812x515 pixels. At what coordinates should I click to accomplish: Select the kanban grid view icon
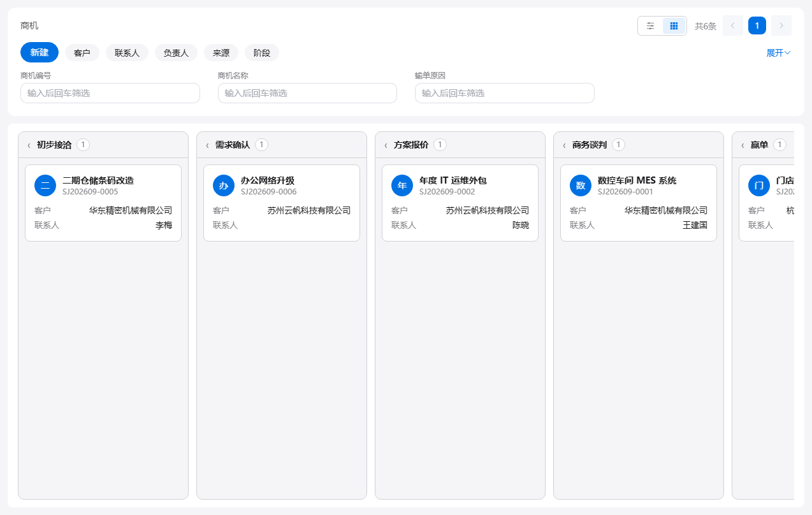click(674, 25)
